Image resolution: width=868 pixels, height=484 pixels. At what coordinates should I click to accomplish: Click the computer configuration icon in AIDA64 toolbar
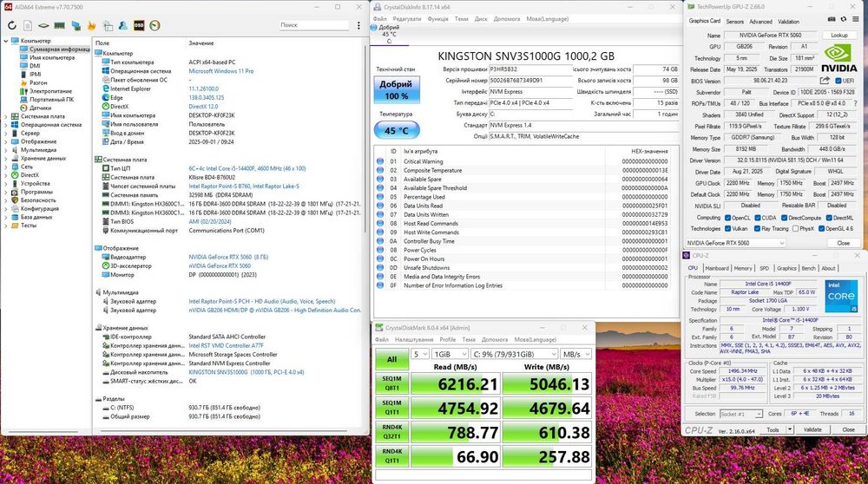tap(108, 25)
